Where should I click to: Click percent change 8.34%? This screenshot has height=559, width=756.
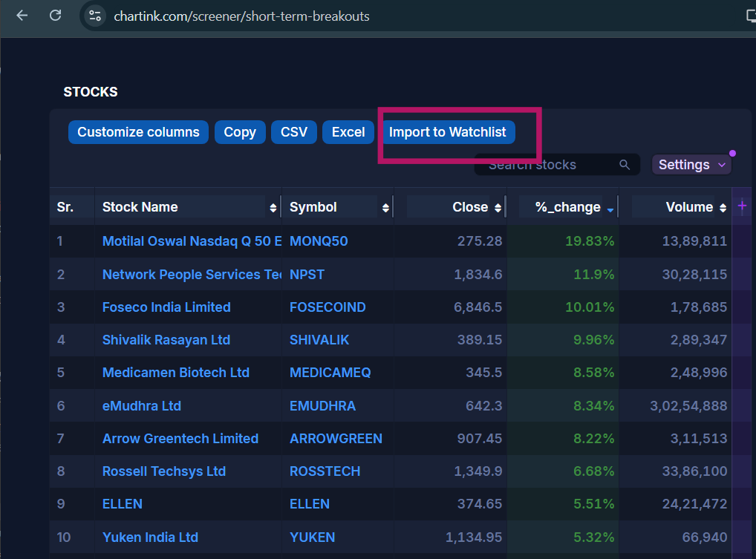tap(594, 406)
